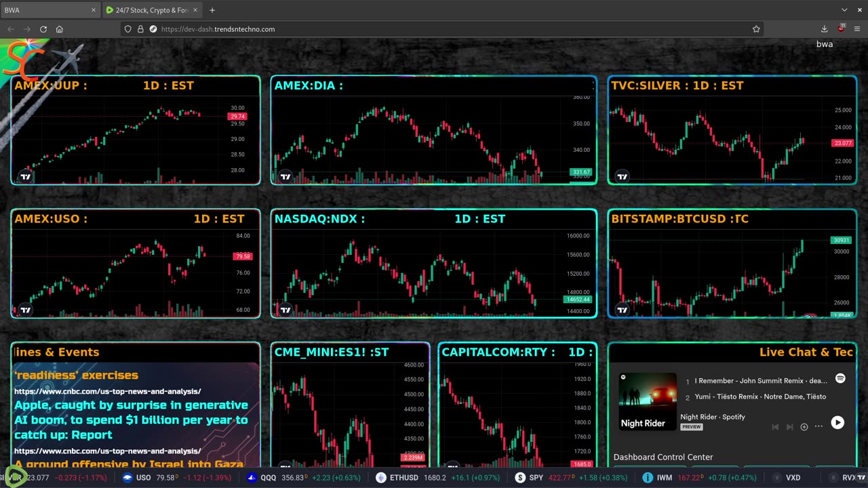This screenshot has width=868, height=488.
Task: Open the site security padlock icon
Action: (x=140, y=29)
